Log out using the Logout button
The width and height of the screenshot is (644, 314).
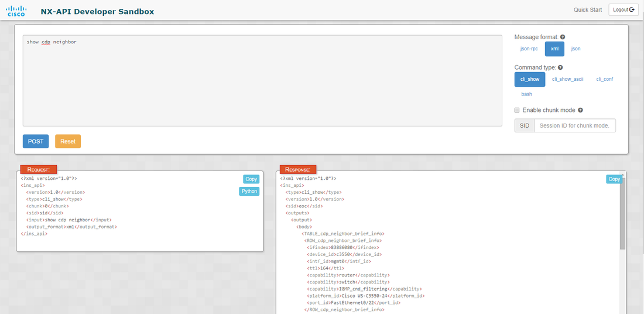tap(624, 10)
